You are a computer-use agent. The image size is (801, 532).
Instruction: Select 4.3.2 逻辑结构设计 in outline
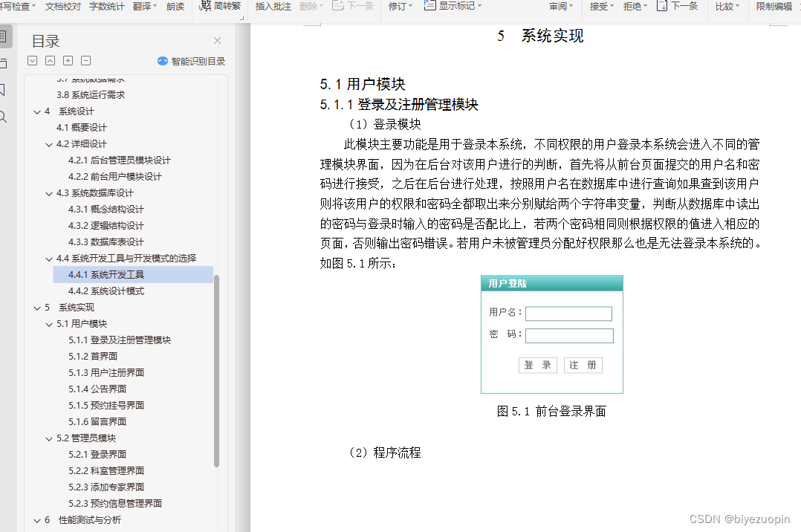coord(106,226)
